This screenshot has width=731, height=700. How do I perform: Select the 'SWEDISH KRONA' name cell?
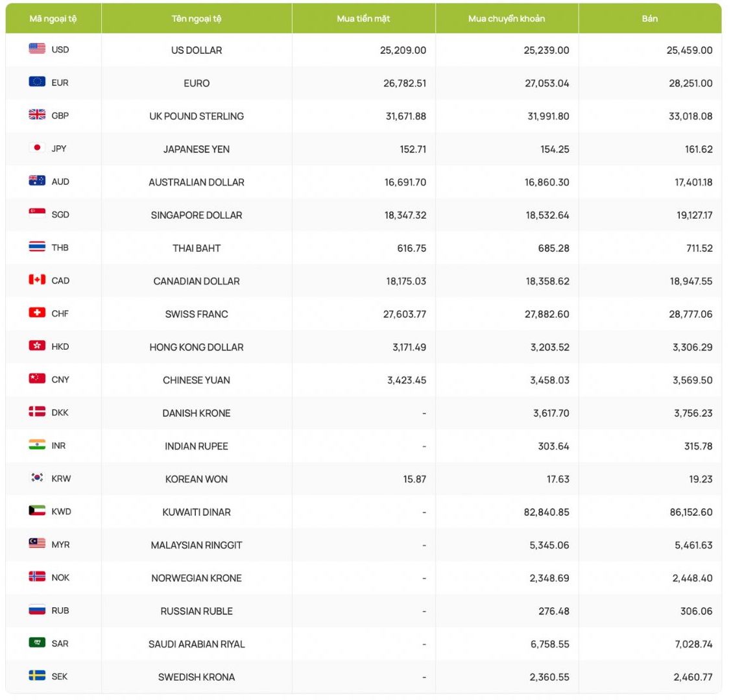click(x=197, y=677)
